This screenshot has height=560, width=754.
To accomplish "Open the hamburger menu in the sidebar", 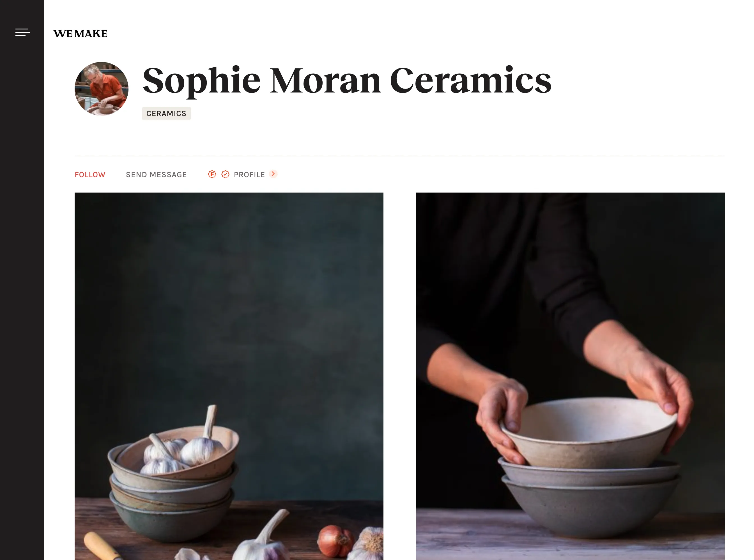I will [22, 33].
